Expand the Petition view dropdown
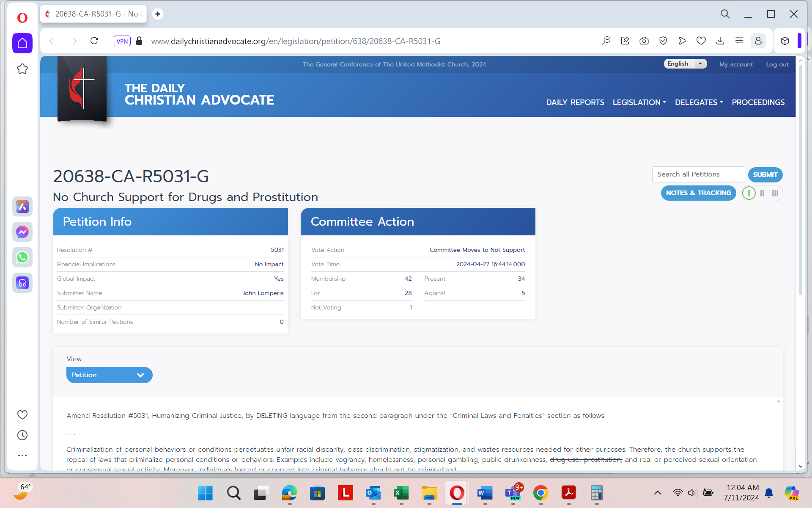812x508 pixels. point(109,375)
